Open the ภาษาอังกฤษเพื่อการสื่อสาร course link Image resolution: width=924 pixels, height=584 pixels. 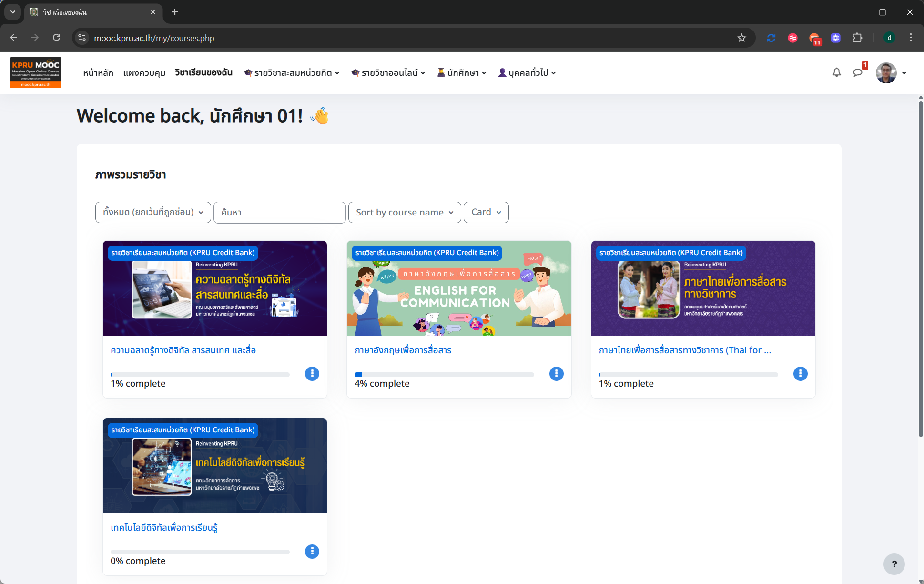(x=403, y=350)
